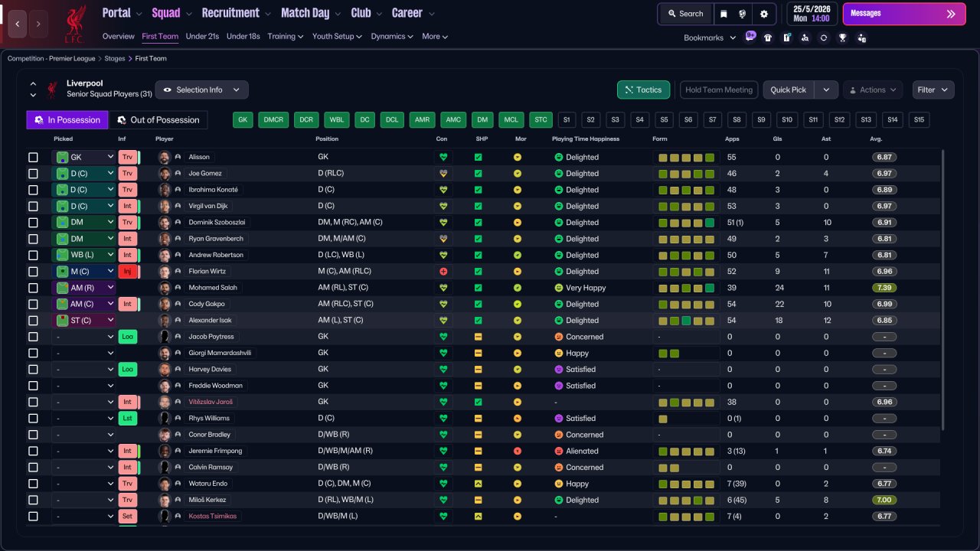Open the world globe icon
The height and width of the screenshot is (551, 980).
743,14
